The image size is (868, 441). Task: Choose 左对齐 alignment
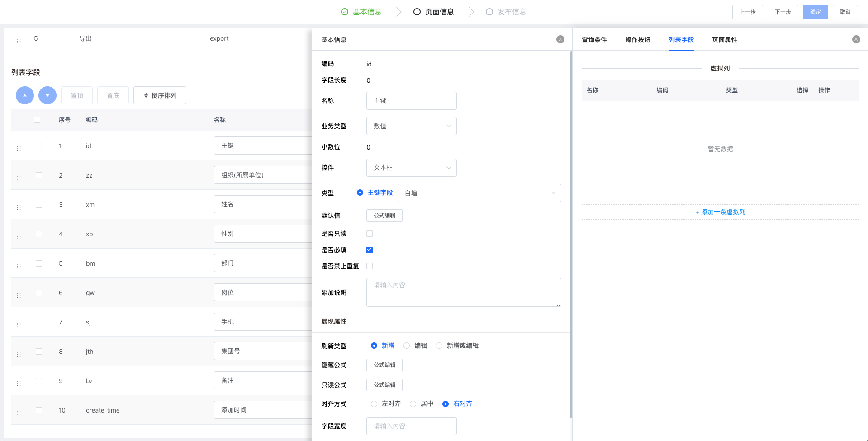coord(374,404)
